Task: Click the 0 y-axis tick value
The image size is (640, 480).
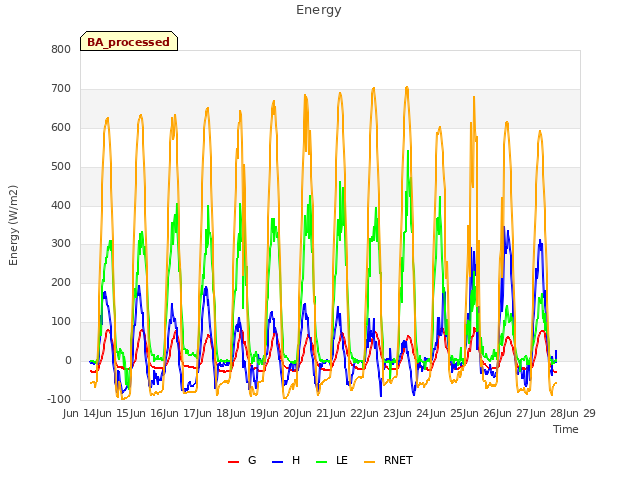Action: tap(68, 361)
